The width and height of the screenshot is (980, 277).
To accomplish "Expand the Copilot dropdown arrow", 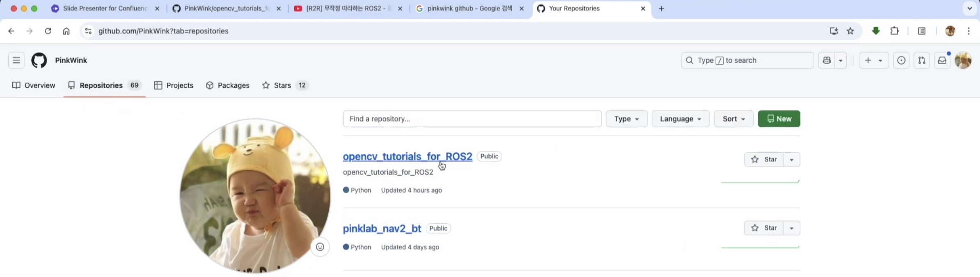I will click(840, 60).
